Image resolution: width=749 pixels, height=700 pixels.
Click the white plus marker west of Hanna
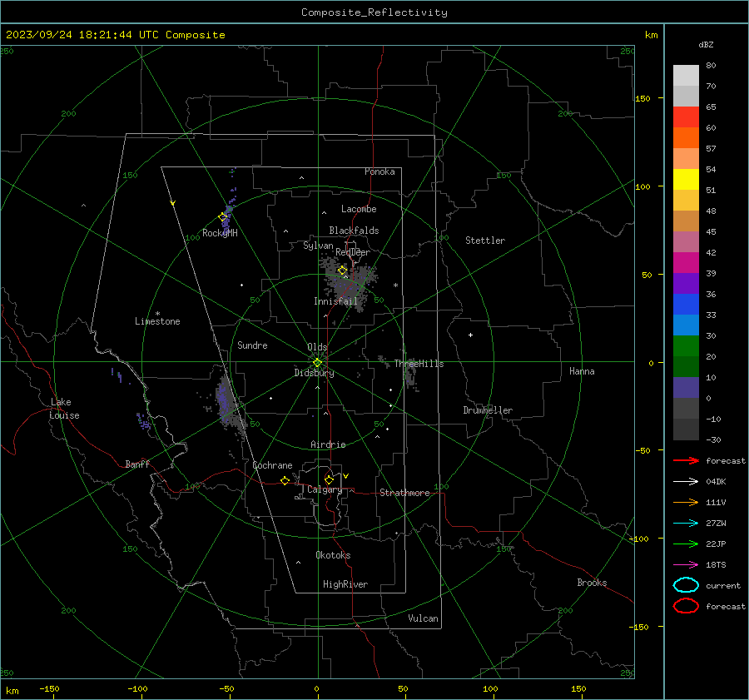click(470, 335)
